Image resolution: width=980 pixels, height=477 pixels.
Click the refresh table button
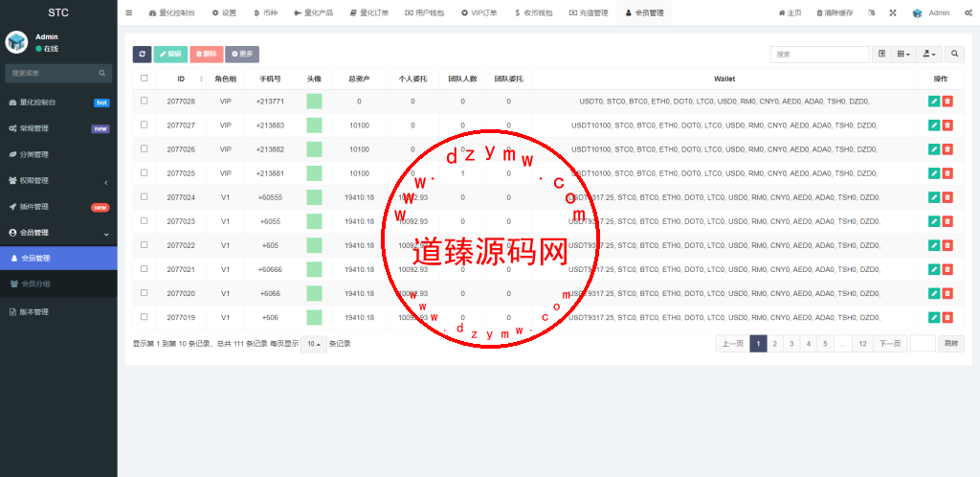[x=142, y=55]
